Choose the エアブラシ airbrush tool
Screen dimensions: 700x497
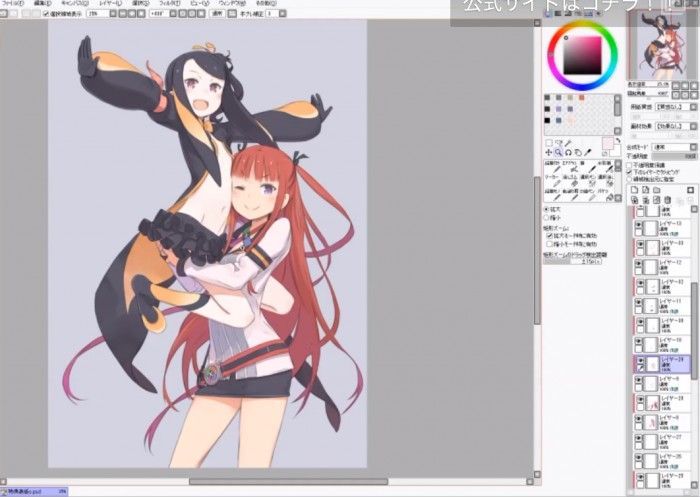[x=569, y=167]
